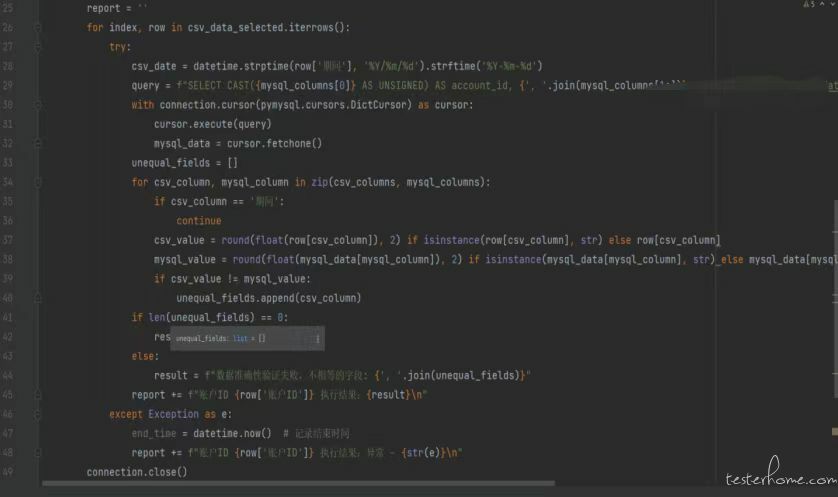838x497 pixels.
Task: Collapse the 'with connection.cursor' block fold marker
Action: pos(37,105)
